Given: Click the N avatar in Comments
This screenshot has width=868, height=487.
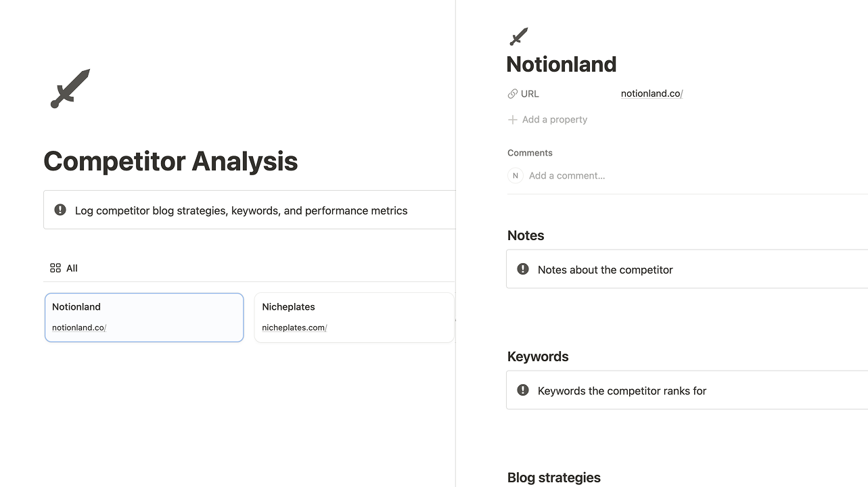Looking at the screenshot, I should tap(516, 176).
